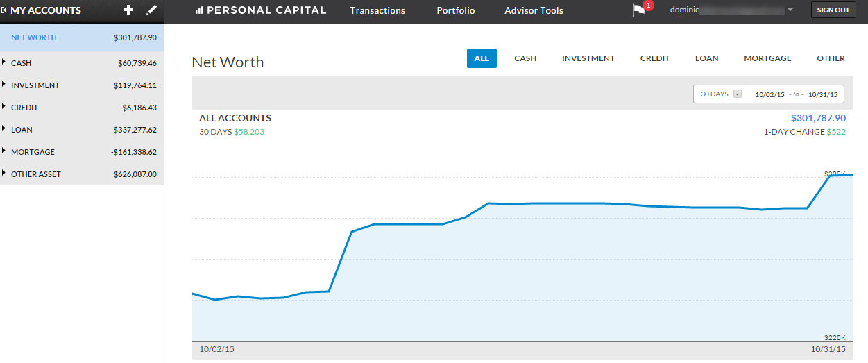The height and width of the screenshot is (363, 868).
Task: Click the username dominic in header
Action: 684,10
